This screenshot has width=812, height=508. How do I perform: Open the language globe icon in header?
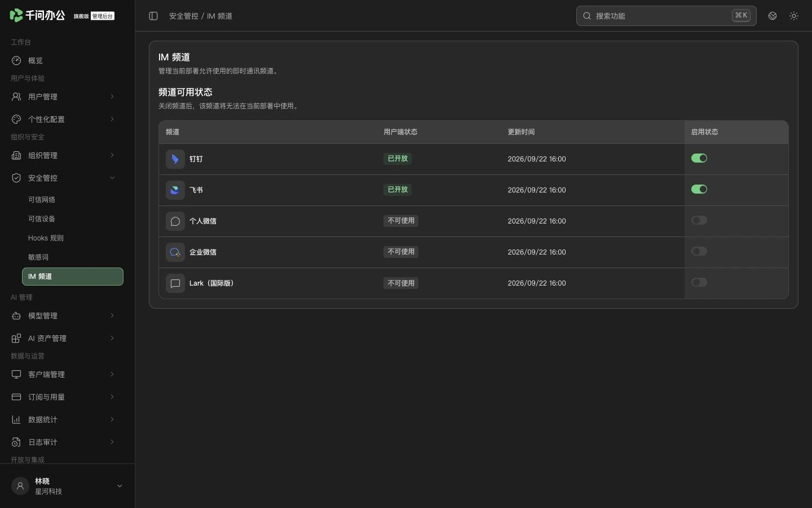pyautogui.click(x=773, y=16)
